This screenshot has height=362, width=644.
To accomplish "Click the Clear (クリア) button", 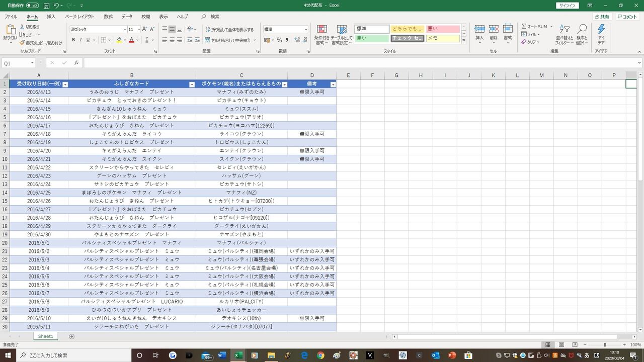I will click(531, 42).
